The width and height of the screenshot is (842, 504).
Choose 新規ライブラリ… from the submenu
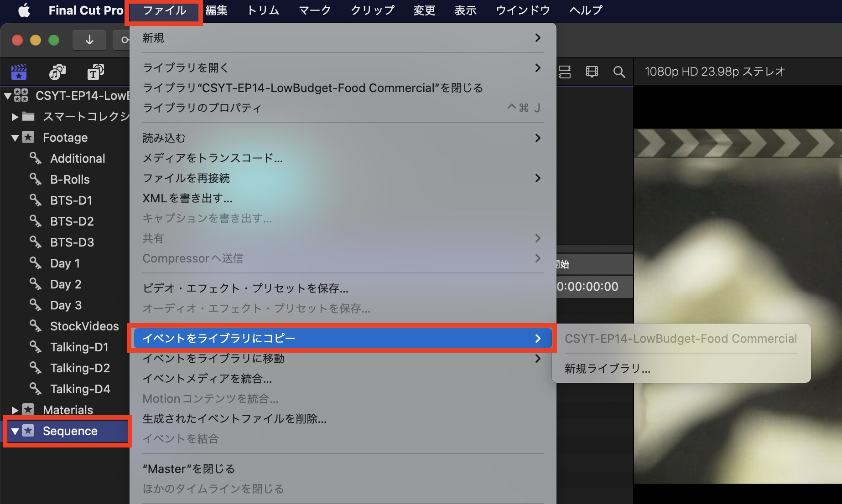[x=607, y=369]
